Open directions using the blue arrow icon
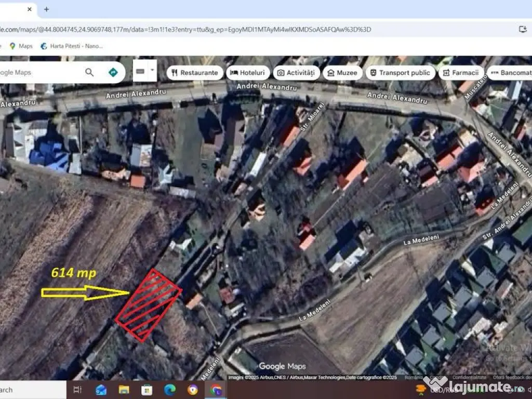The height and width of the screenshot is (399, 532). (x=113, y=72)
